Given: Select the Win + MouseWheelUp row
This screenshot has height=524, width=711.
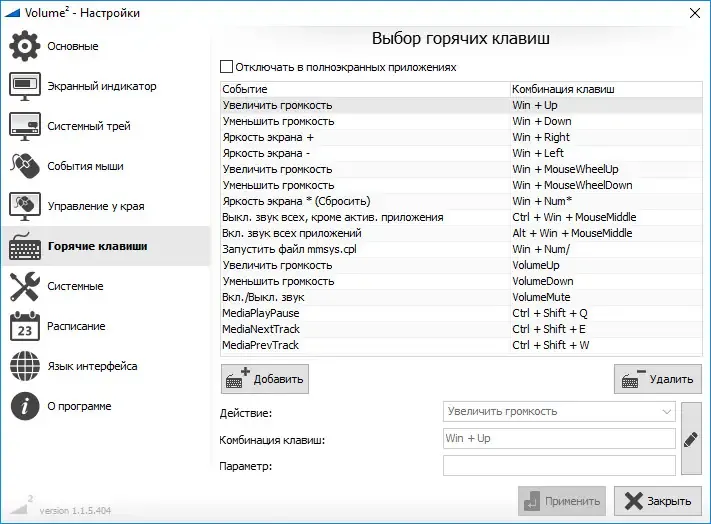Looking at the screenshot, I should click(x=462, y=169).
